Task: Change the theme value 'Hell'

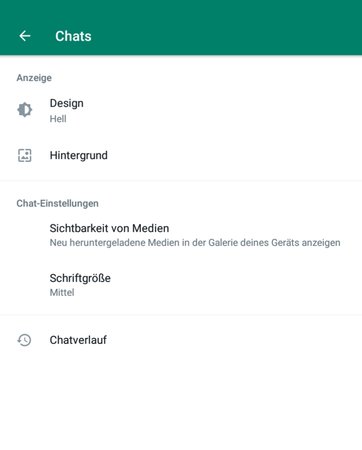Action: (x=58, y=119)
